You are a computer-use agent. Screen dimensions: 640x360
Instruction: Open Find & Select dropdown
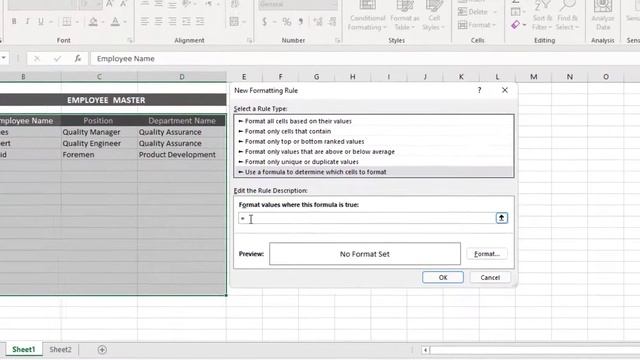click(x=567, y=16)
